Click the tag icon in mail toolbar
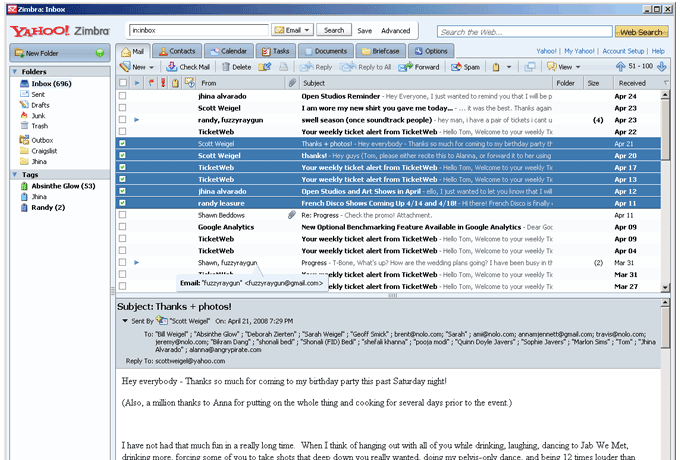The width and height of the screenshot is (680, 460). point(496,67)
